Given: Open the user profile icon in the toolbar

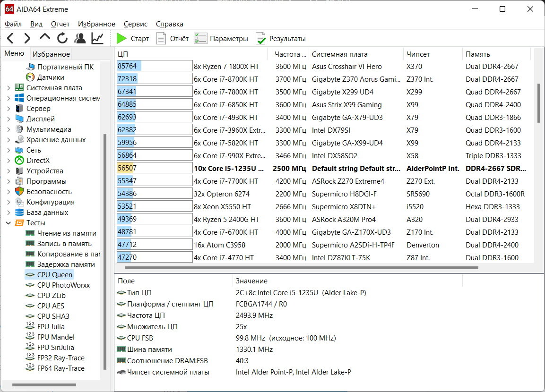Looking at the screenshot, I should (80, 38).
